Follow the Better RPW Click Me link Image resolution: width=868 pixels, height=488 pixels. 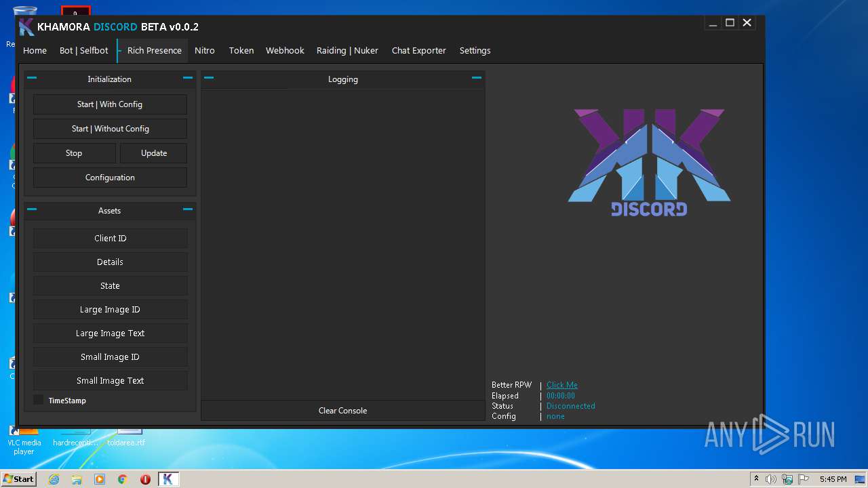point(562,385)
